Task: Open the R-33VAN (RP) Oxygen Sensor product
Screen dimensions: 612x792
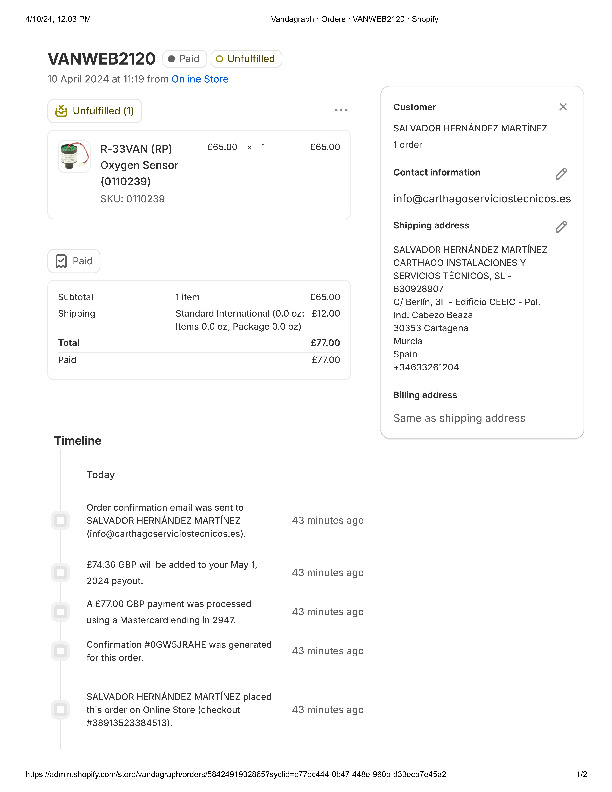Action: [139, 164]
